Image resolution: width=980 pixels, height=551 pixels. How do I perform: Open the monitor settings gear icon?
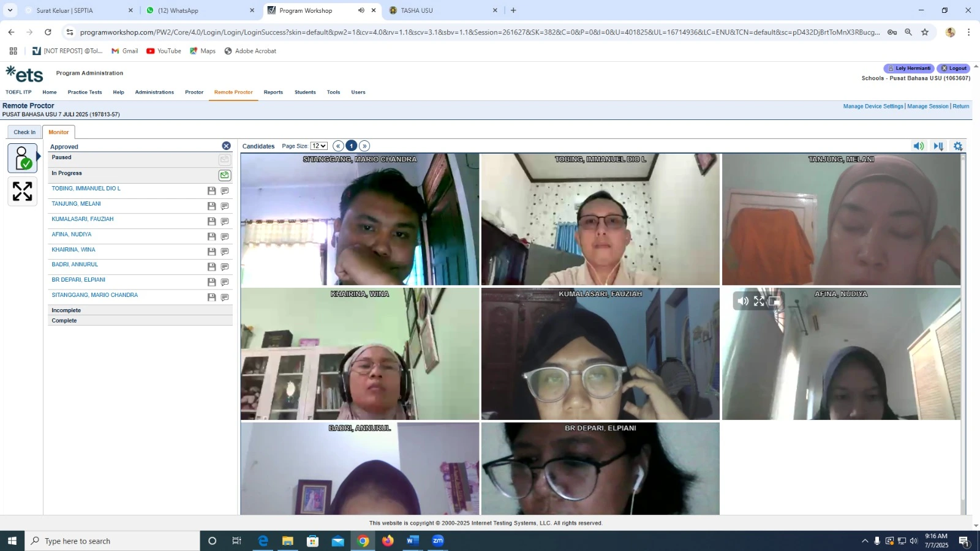click(x=958, y=146)
